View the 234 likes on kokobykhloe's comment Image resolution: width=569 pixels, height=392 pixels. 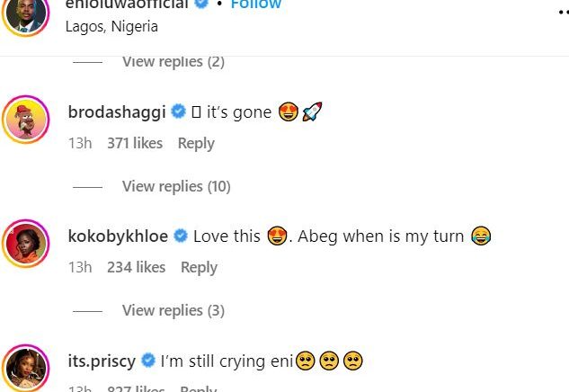pos(136,267)
